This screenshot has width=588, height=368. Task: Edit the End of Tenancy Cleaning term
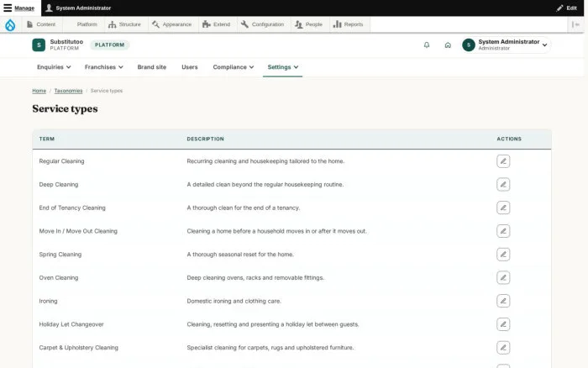pos(503,208)
